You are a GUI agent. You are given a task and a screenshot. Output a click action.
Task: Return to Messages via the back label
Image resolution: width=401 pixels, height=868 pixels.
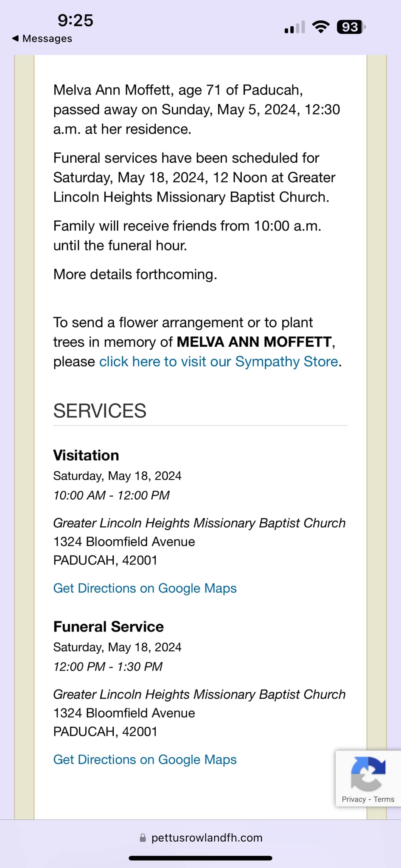(47, 39)
